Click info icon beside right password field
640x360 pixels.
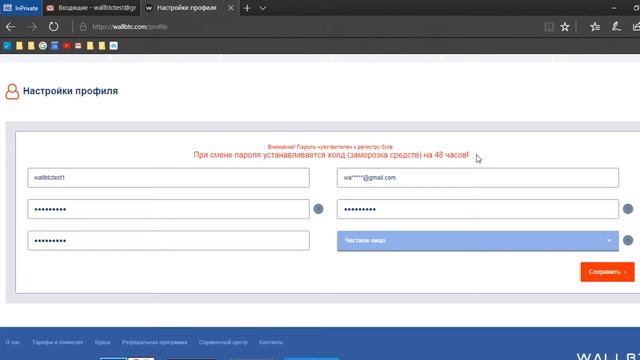point(628,209)
